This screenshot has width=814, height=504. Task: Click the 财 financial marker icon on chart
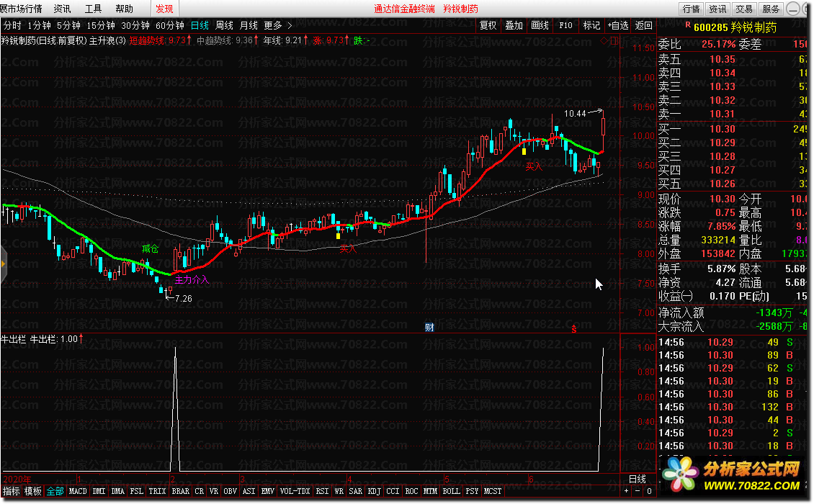pos(429,327)
